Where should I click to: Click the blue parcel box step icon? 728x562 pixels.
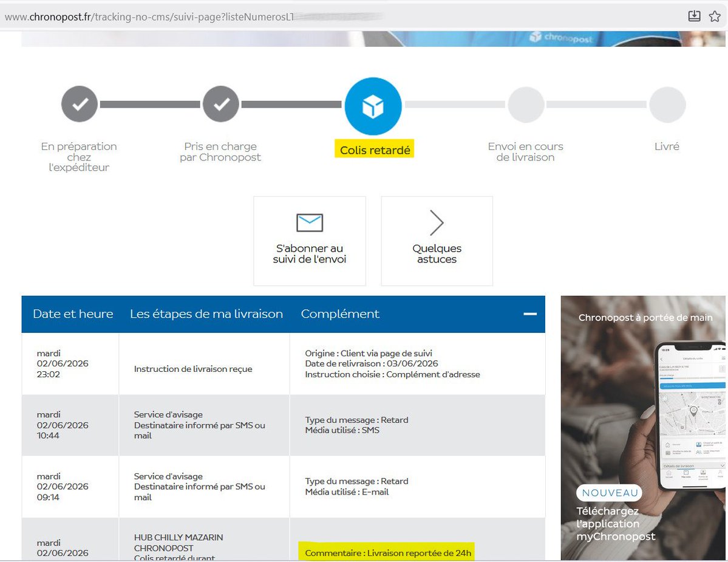point(373,106)
